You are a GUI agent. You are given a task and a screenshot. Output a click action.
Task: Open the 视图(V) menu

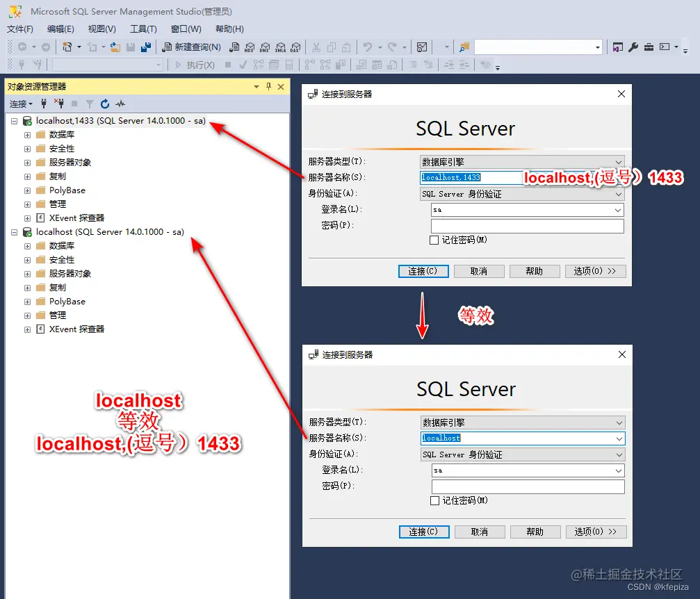click(101, 29)
